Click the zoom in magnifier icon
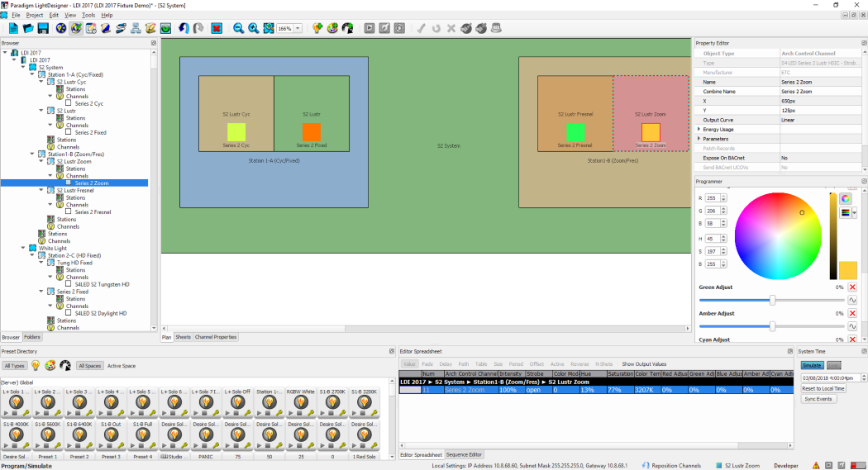Viewport: 868px width, 470px height. click(x=253, y=28)
